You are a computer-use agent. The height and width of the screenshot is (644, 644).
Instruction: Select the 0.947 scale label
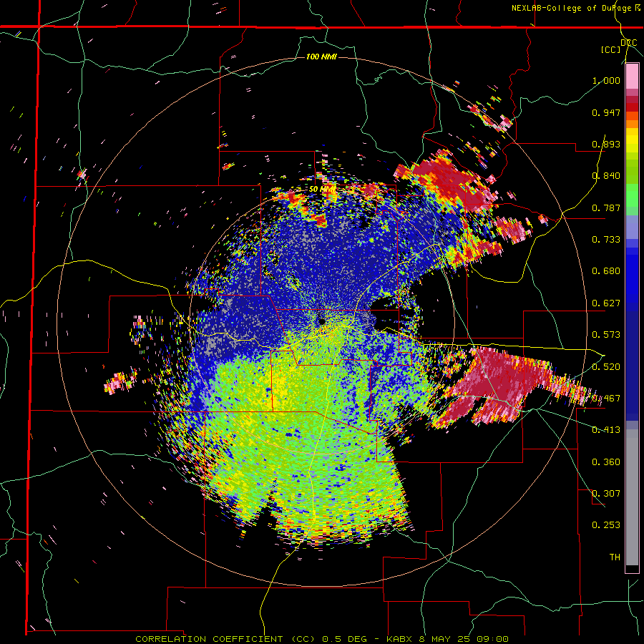[x=606, y=112]
